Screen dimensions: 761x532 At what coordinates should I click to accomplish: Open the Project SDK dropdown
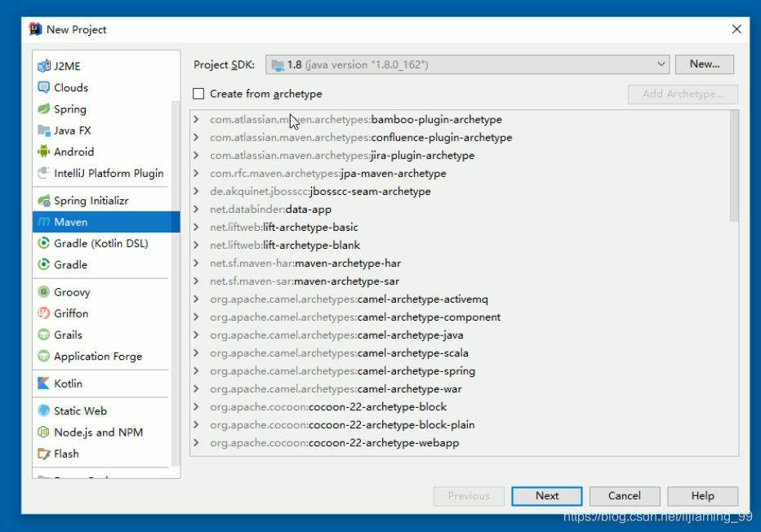point(467,64)
